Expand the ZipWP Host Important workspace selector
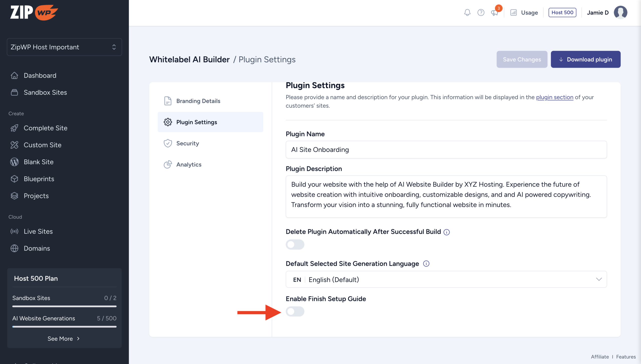The height and width of the screenshot is (364, 641). 64,47
